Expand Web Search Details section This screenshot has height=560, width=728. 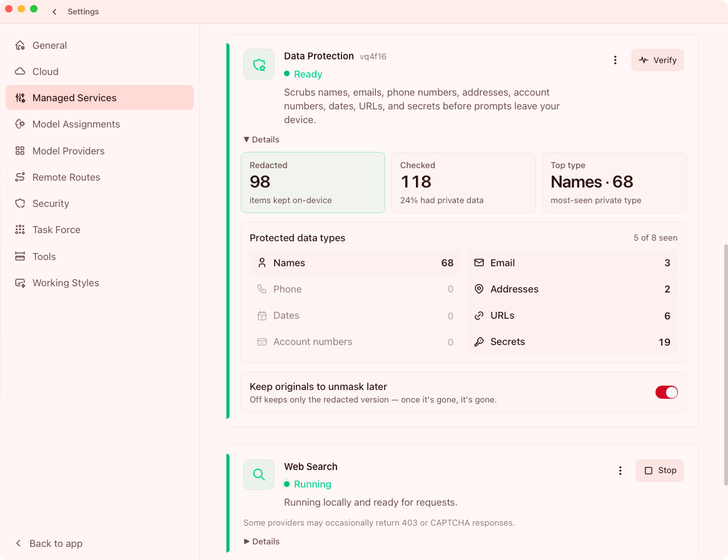coord(261,541)
